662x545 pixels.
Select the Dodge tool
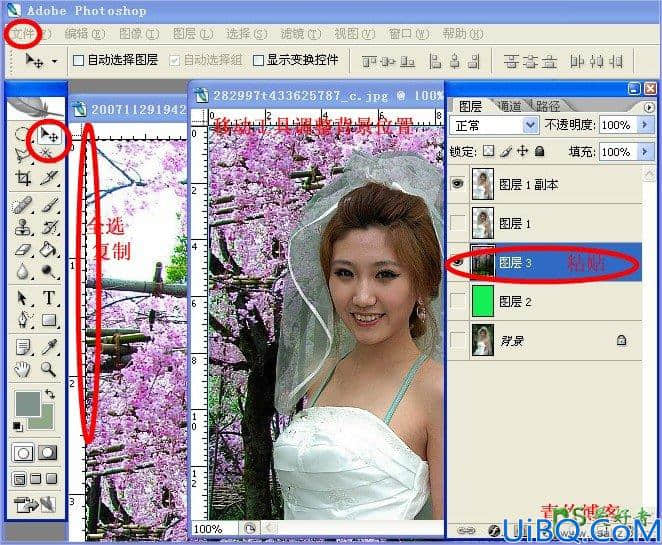(49, 271)
